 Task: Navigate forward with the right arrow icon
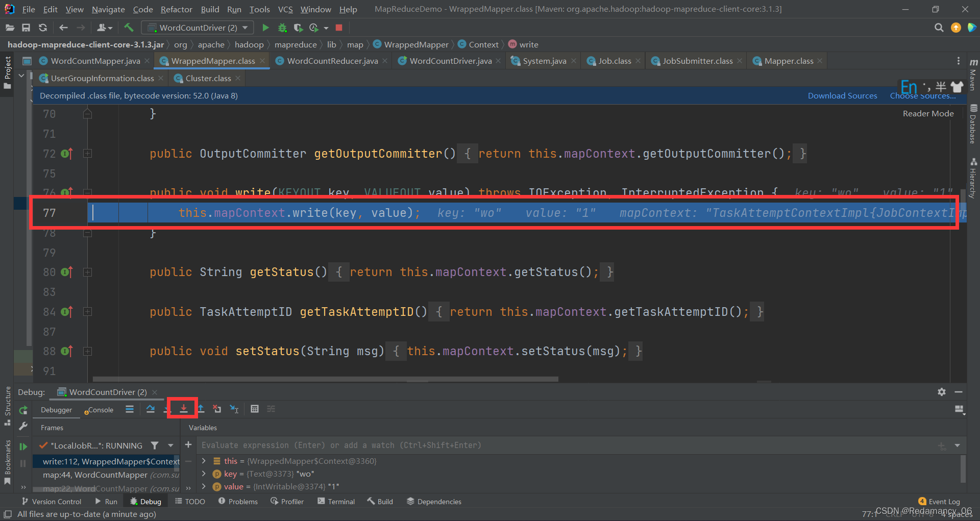[x=81, y=28]
